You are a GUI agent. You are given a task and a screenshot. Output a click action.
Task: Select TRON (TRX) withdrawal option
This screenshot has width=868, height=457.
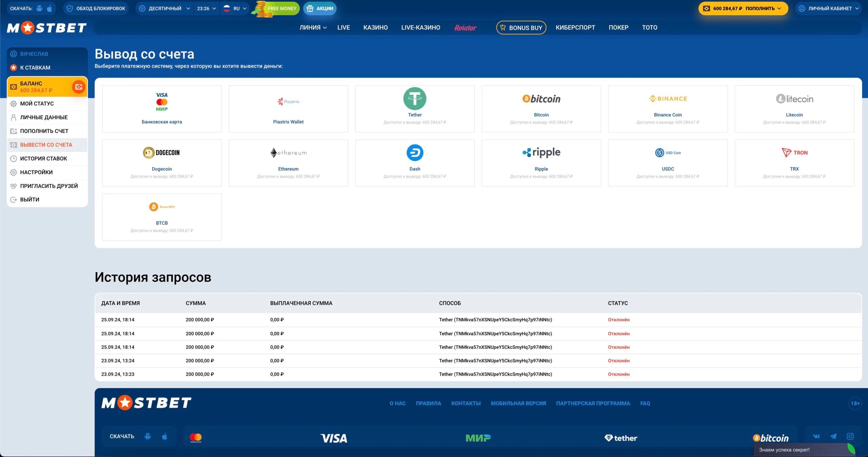(794, 162)
